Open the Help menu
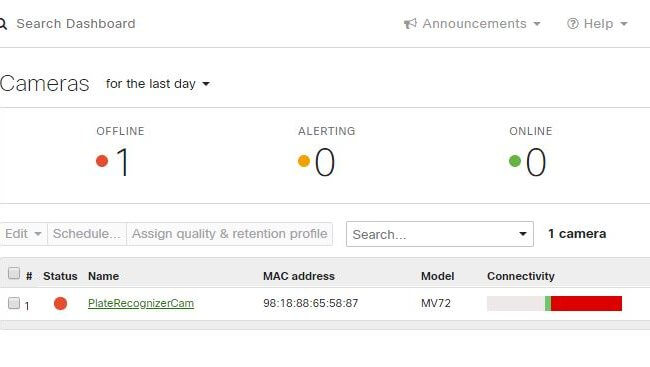650x367 pixels. pos(597,24)
